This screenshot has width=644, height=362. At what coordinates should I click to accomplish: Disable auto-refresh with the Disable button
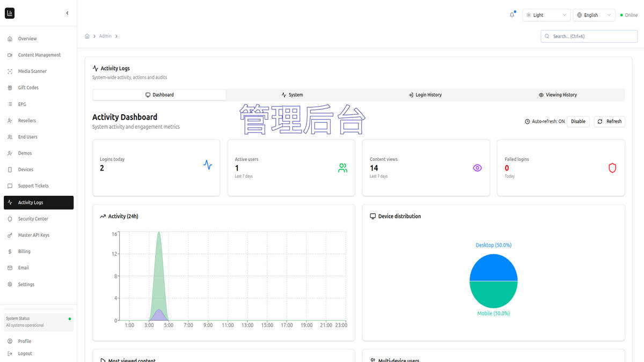tap(578, 121)
